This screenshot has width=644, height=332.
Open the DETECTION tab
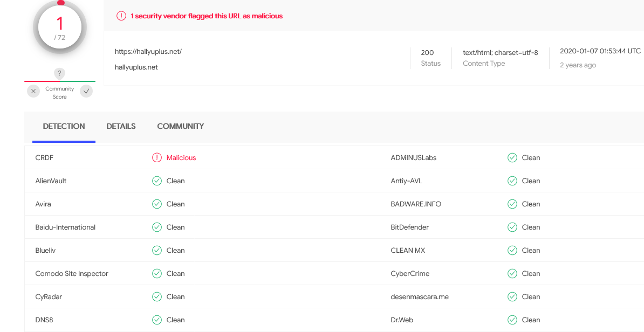(x=64, y=127)
